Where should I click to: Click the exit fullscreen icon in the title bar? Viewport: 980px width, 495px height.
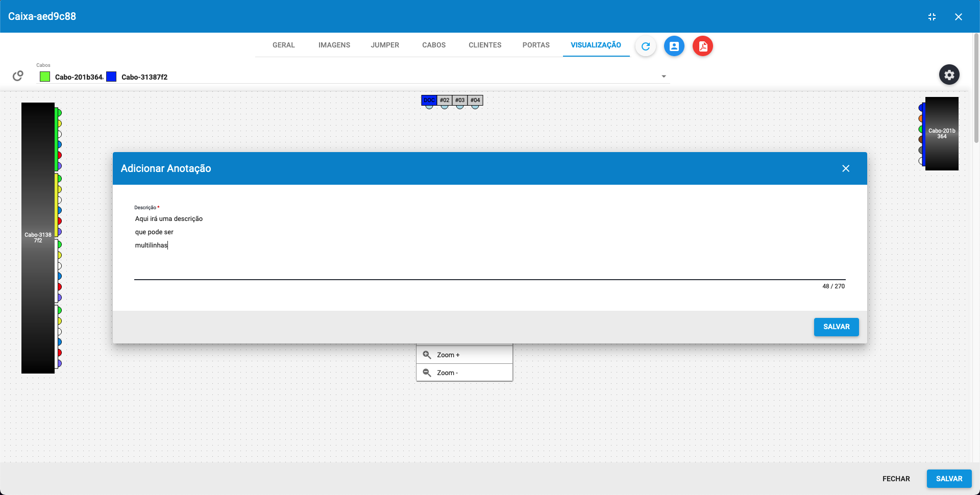tap(932, 16)
